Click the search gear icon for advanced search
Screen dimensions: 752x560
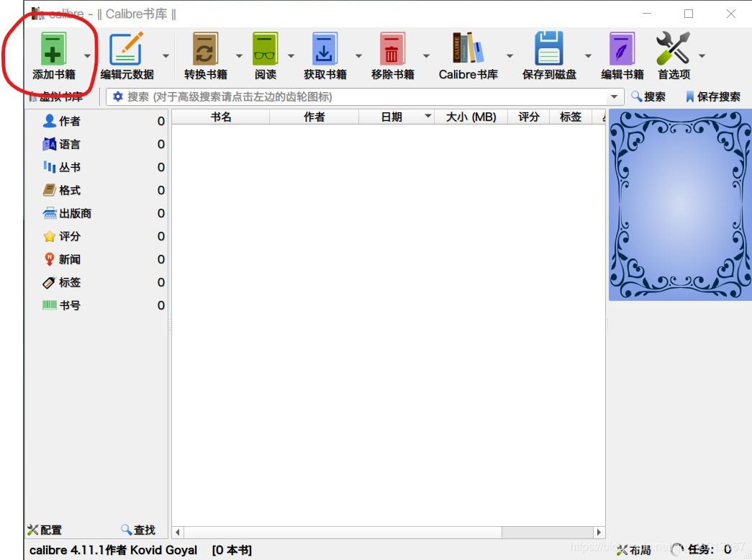point(118,96)
